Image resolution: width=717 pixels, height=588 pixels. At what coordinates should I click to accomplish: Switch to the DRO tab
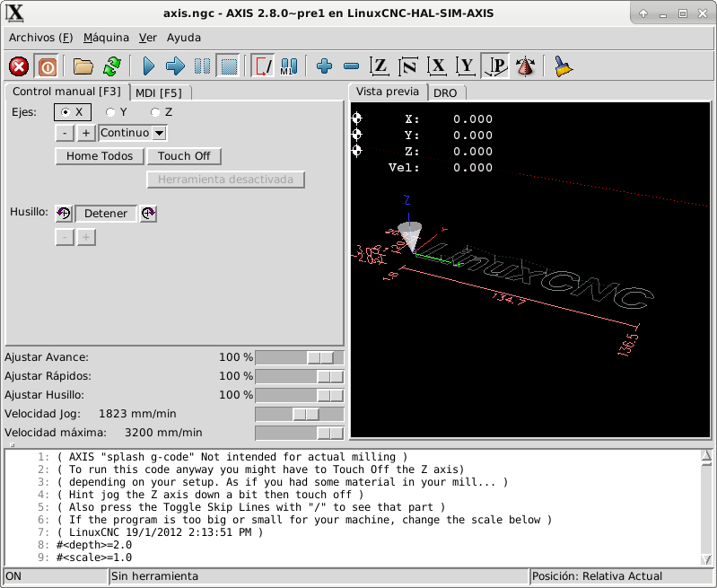445,92
